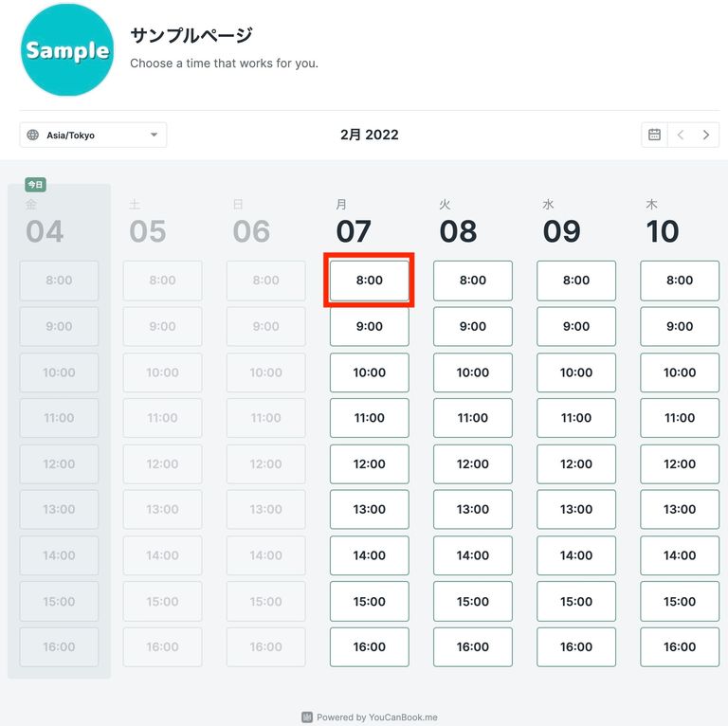
Task: Choose the 12:00 slot on Wednesday 09
Action: (x=576, y=463)
